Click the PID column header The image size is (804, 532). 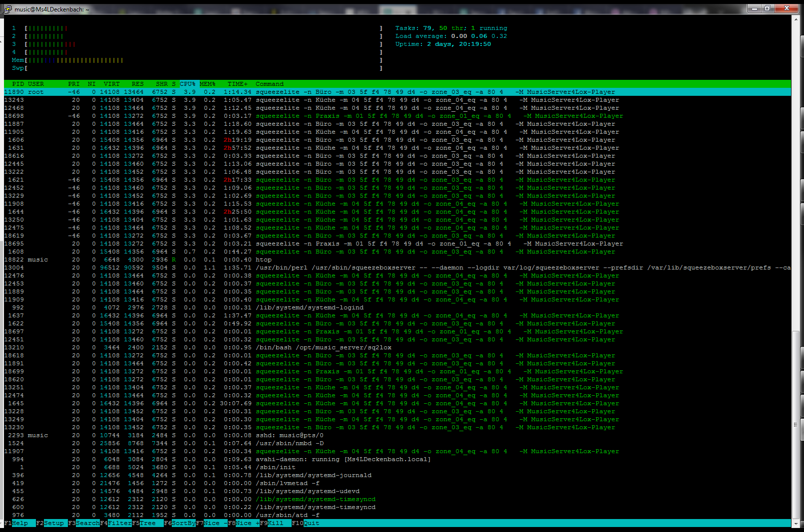pyautogui.click(x=18, y=84)
